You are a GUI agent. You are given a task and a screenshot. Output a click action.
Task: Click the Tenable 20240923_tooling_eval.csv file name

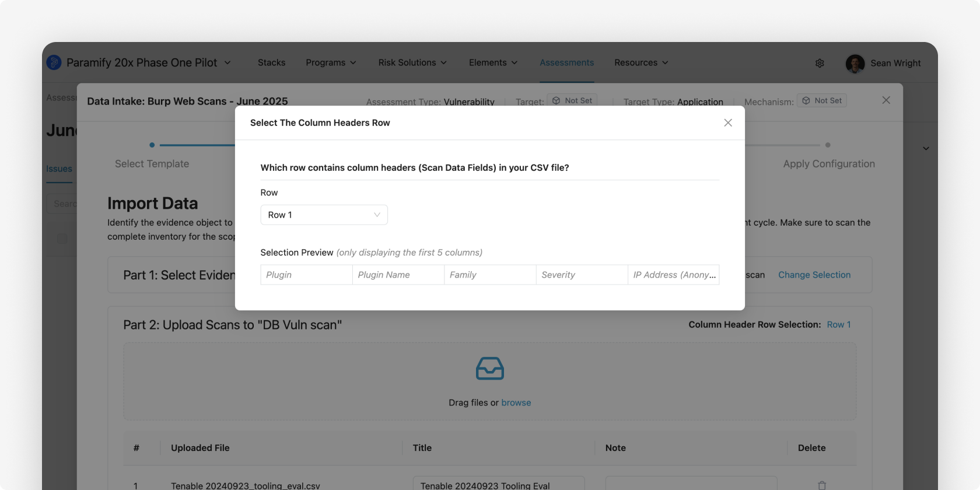click(x=246, y=485)
